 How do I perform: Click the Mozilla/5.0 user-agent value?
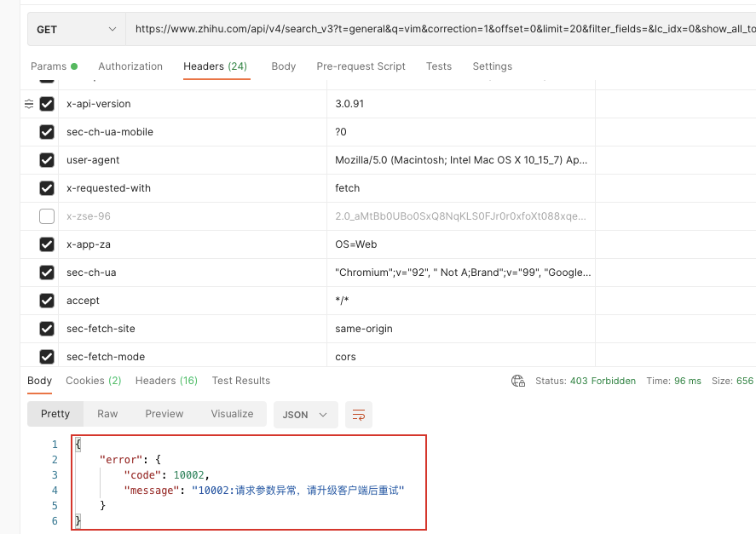coord(461,160)
